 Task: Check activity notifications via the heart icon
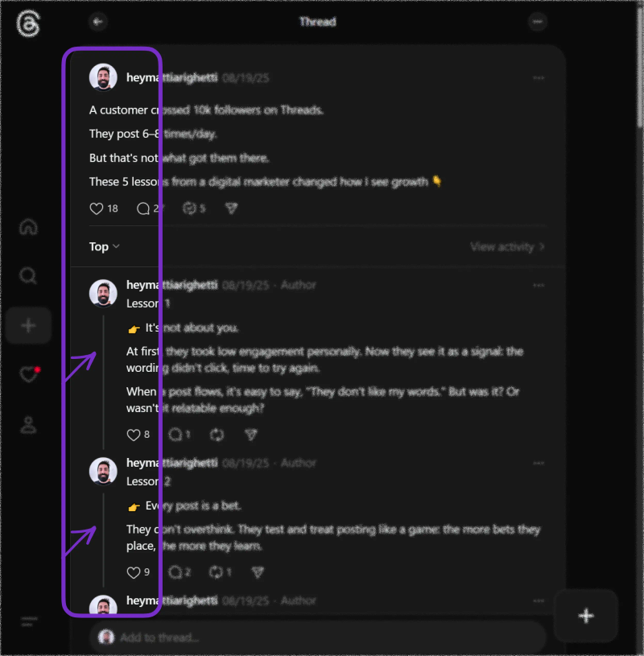(x=28, y=374)
